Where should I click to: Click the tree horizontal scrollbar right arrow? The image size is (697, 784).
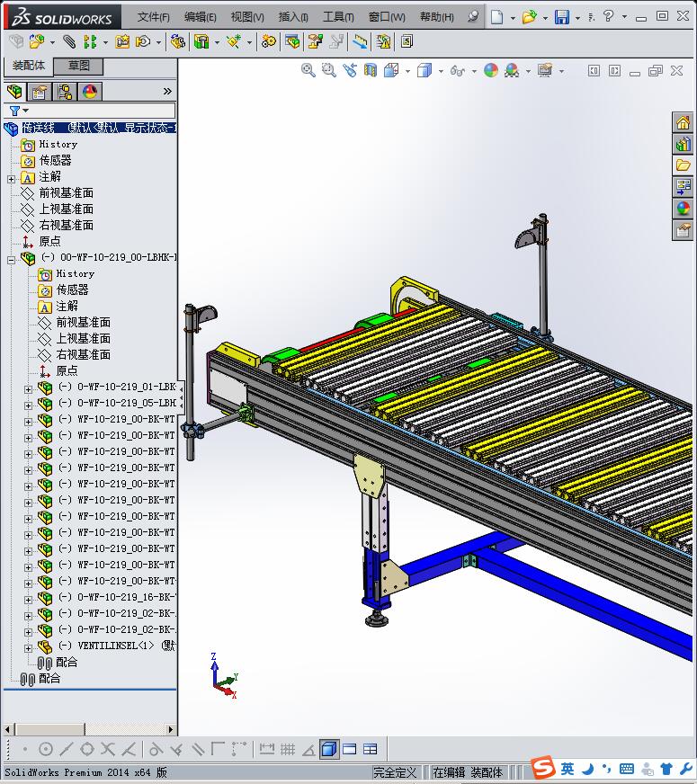point(171,729)
